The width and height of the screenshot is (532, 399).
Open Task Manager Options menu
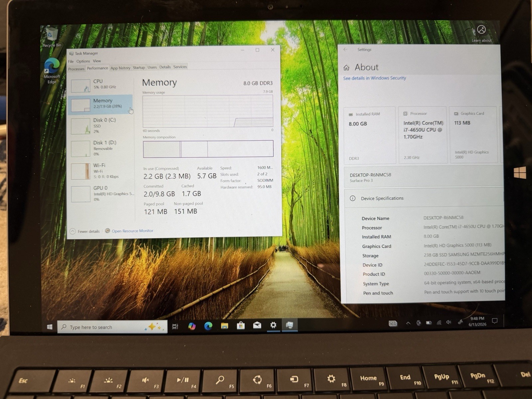83,61
